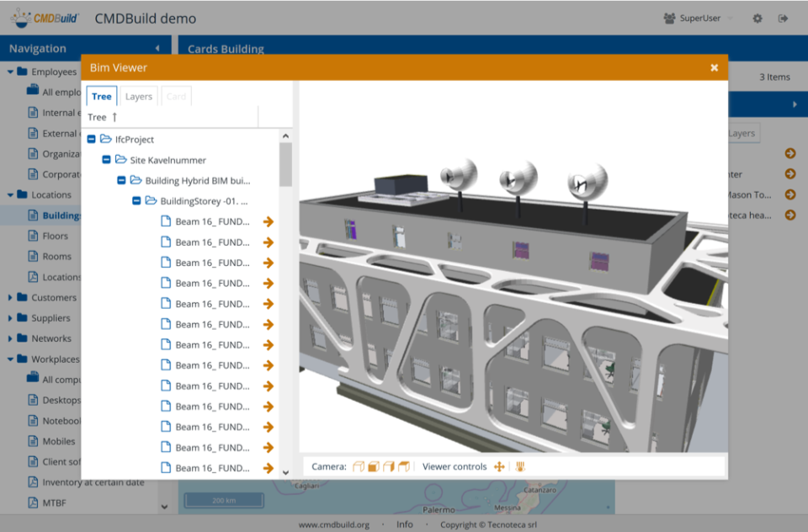
Task: Click the MTBF report PDF icon
Action: click(33, 503)
